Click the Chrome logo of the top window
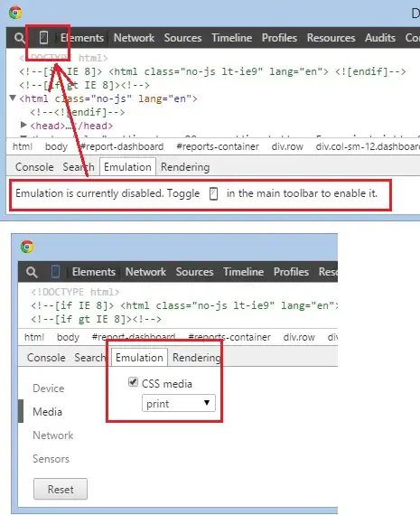Viewport: 420px width, 515px height. [15, 13]
